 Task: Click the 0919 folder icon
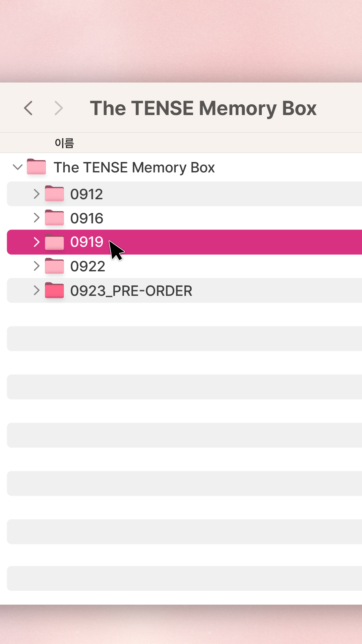tap(54, 242)
